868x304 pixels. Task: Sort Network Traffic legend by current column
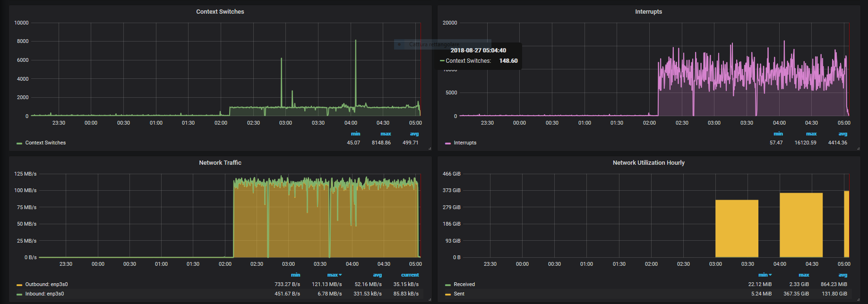(x=410, y=275)
